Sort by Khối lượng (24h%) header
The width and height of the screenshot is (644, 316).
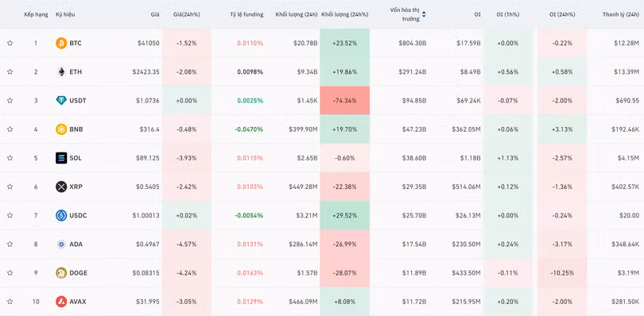pos(345,14)
